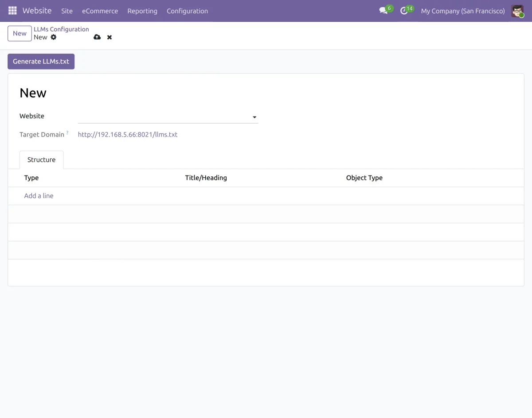Open the Configuration menu

(x=187, y=11)
